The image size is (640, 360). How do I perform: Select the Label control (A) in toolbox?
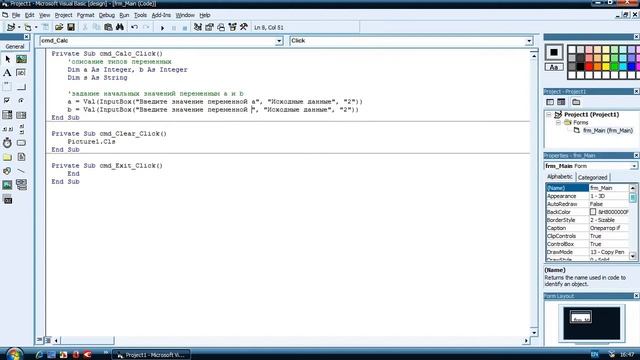click(x=7, y=73)
